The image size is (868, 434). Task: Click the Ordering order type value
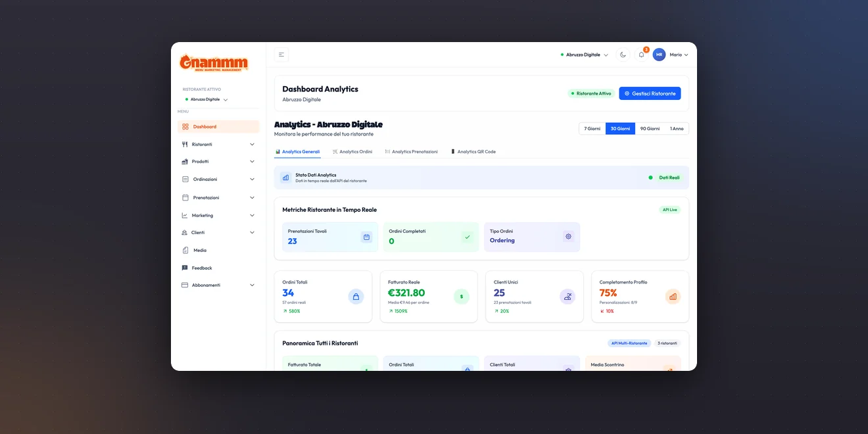[502, 241]
